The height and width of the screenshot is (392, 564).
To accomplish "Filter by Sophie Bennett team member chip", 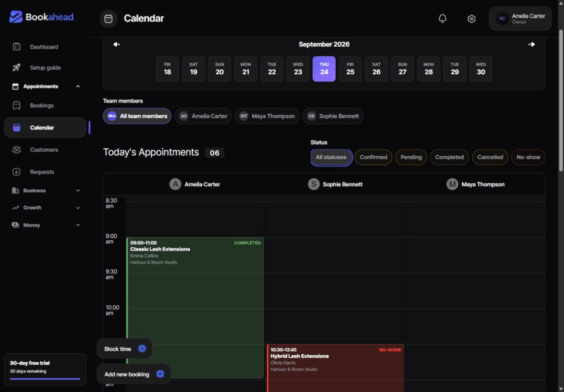I will click(x=333, y=116).
